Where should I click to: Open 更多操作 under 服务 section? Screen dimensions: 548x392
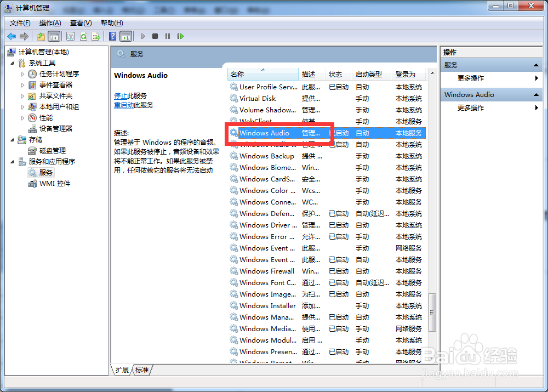[491, 78]
